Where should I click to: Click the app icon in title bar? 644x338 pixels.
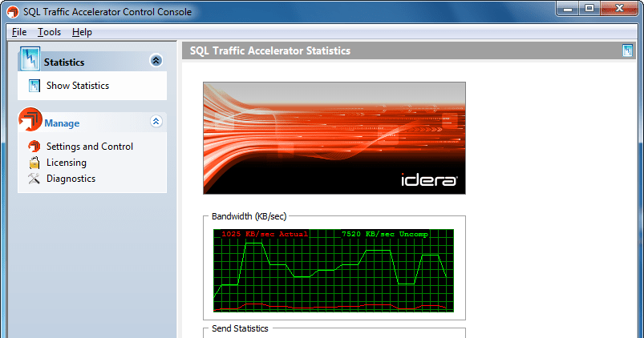tap(13, 12)
